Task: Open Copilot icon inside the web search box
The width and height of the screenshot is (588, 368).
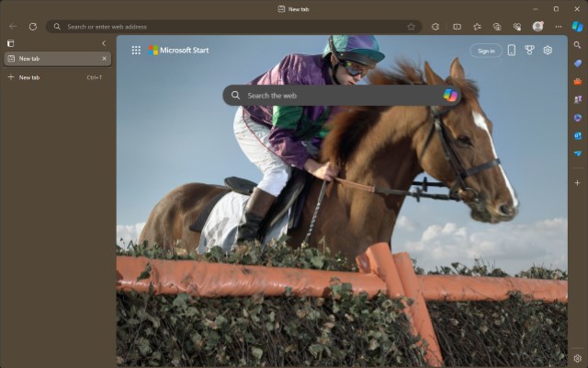Action: click(450, 96)
